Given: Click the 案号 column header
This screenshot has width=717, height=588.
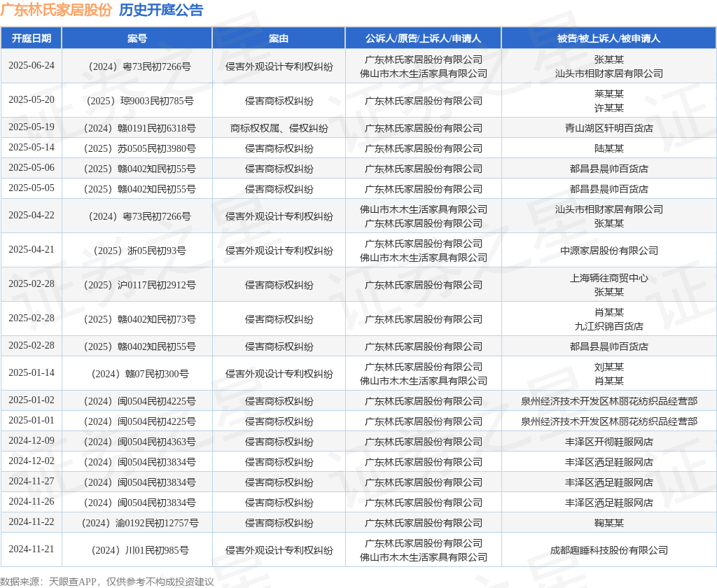Looking at the screenshot, I should (137, 38).
